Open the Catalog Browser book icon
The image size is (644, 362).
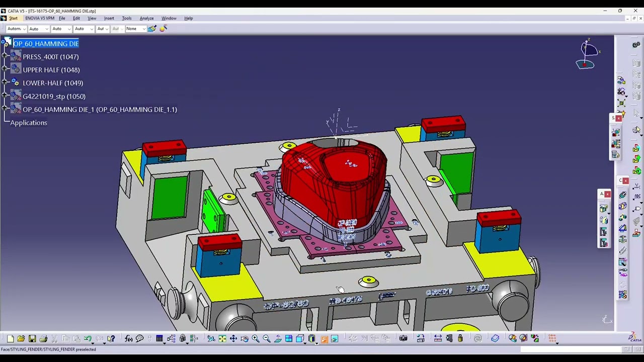point(495,339)
